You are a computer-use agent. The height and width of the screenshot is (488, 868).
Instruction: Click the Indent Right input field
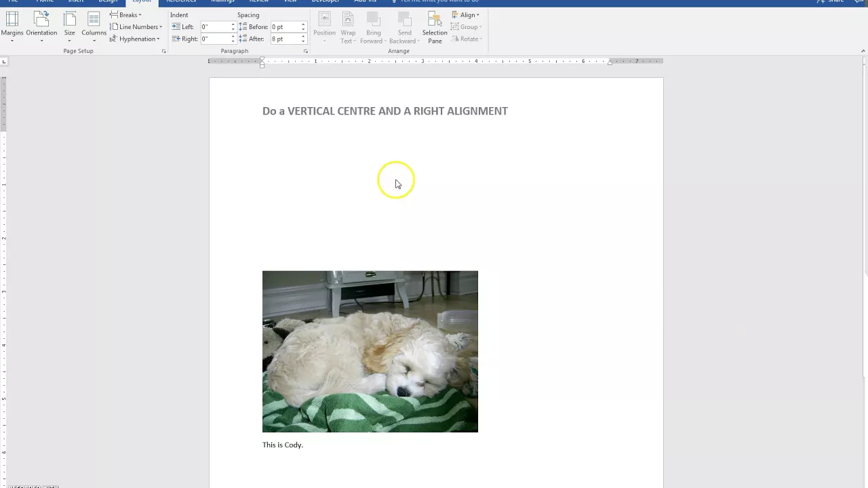coord(215,39)
